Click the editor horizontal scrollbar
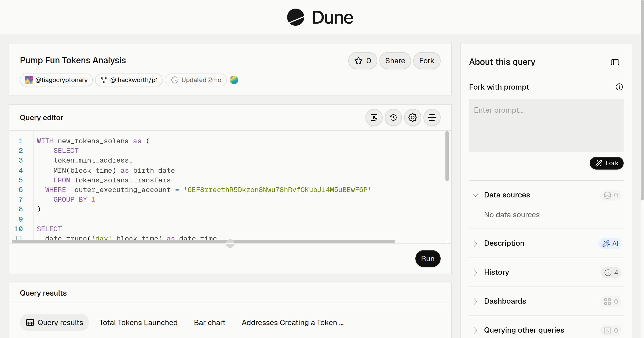The height and width of the screenshot is (338, 644). pyautogui.click(x=203, y=241)
